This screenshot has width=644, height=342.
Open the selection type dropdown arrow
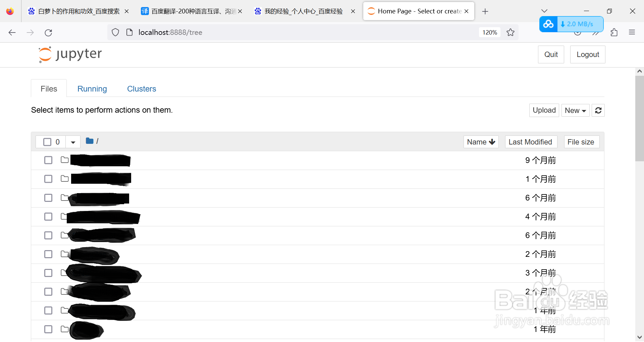click(73, 142)
